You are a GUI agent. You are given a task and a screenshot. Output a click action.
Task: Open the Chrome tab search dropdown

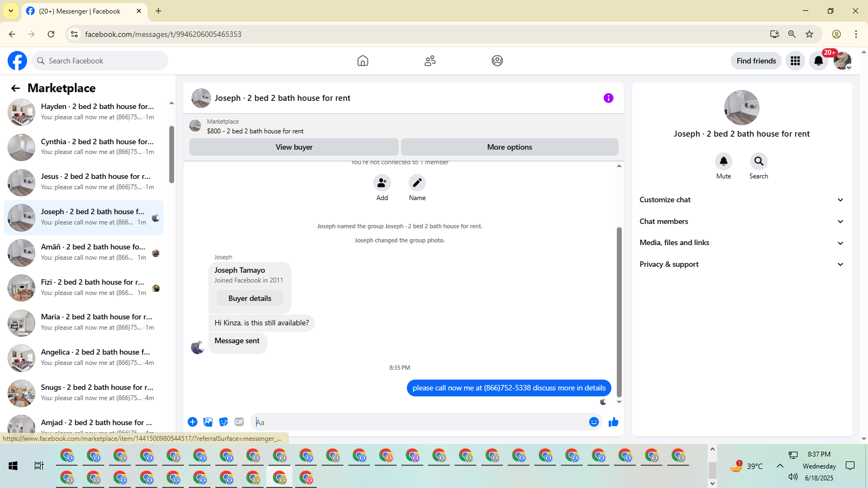point(11,11)
